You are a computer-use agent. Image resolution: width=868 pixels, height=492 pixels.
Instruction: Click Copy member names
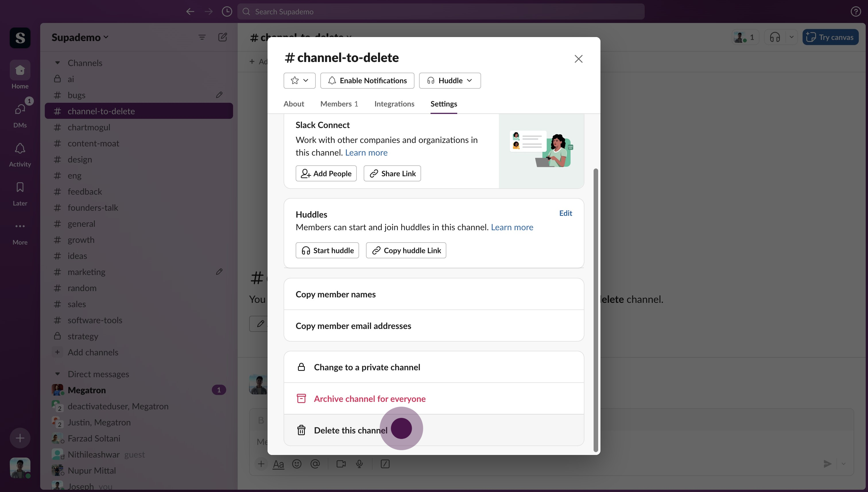[434, 294]
